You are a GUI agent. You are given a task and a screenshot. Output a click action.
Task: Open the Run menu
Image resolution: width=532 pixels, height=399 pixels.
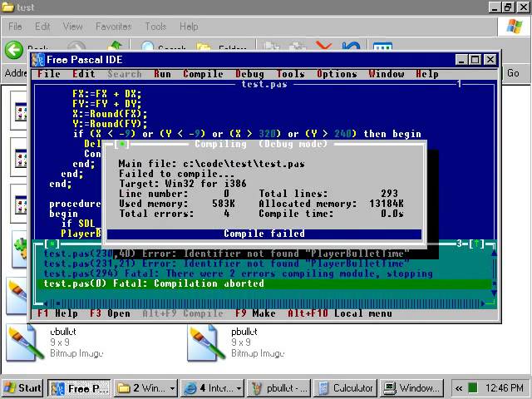(x=162, y=74)
